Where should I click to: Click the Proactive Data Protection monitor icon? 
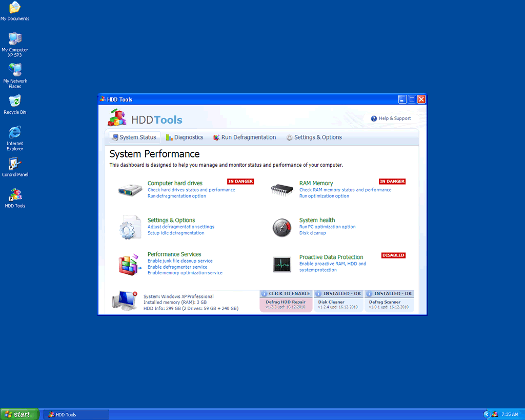[x=282, y=264]
